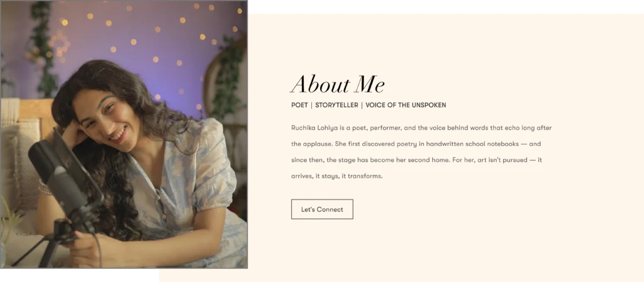Click the word POET in the tagline
Screen dimensions: 644x282
click(x=299, y=105)
